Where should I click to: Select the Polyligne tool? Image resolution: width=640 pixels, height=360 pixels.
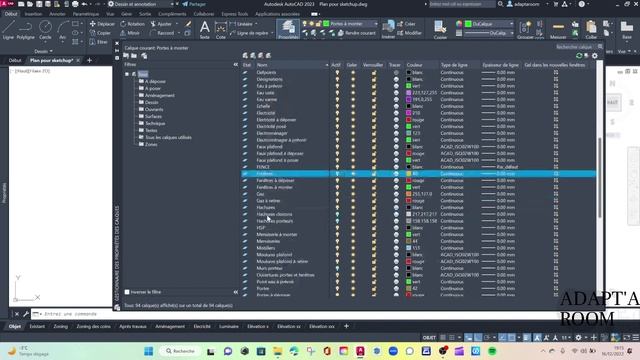coord(25,30)
